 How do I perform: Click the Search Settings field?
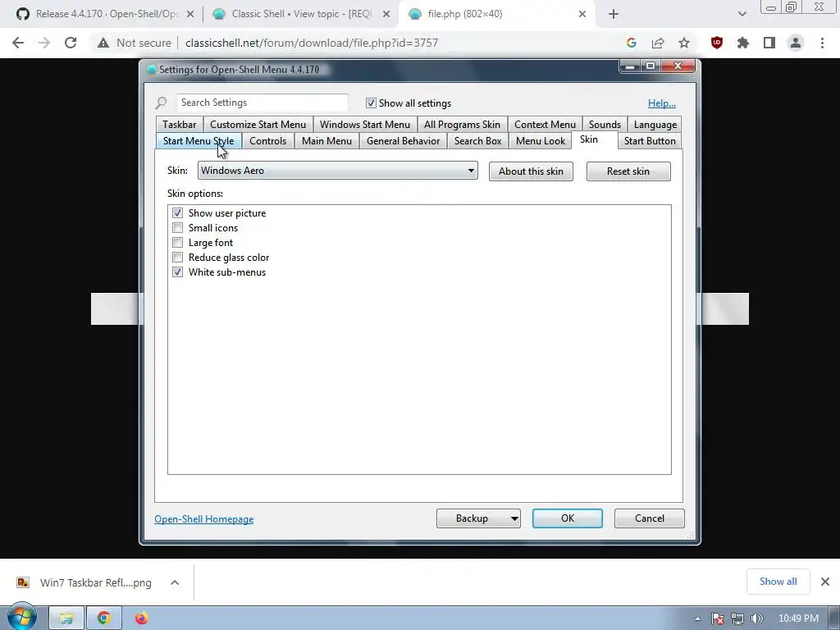[262, 103]
